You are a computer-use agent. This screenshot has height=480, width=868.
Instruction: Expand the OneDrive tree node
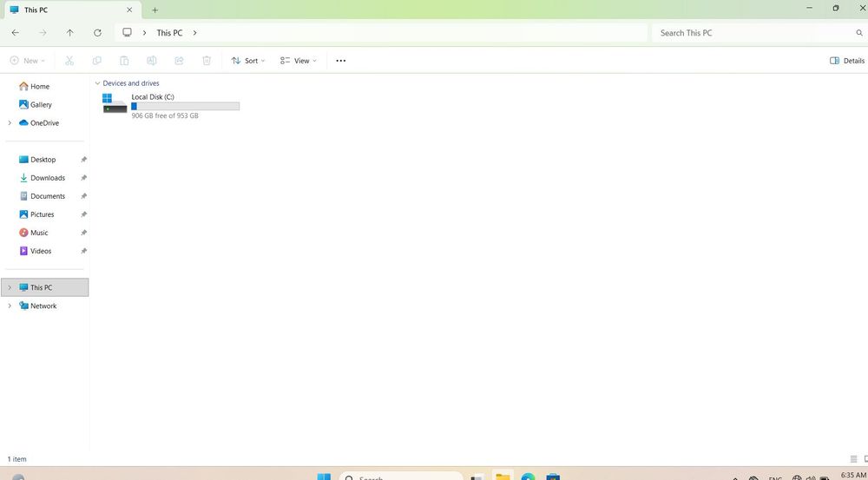pos(10,123)
